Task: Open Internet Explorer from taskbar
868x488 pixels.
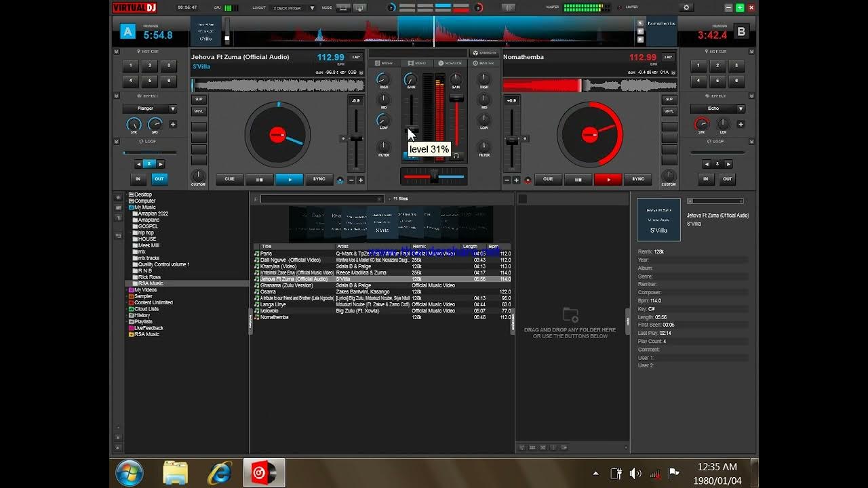Action: (219, 472)
